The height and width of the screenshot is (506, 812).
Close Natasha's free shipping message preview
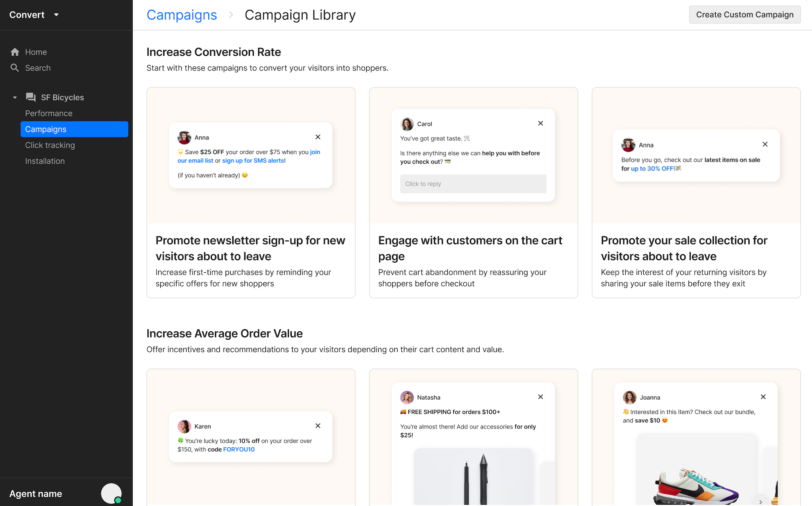coord(540,397)
